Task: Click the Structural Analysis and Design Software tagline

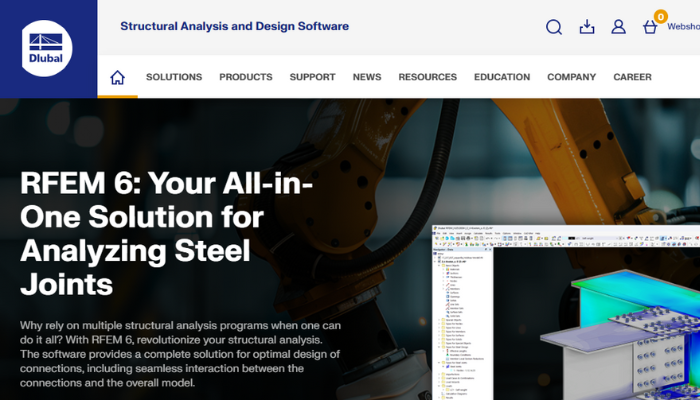Action: pos(234,26)
